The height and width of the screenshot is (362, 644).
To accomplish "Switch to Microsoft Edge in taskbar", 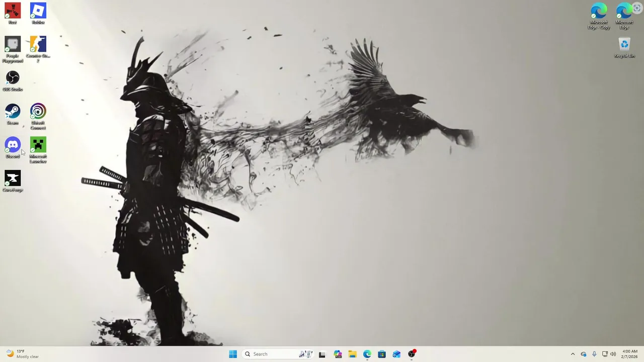I will (x=367, y=354).
